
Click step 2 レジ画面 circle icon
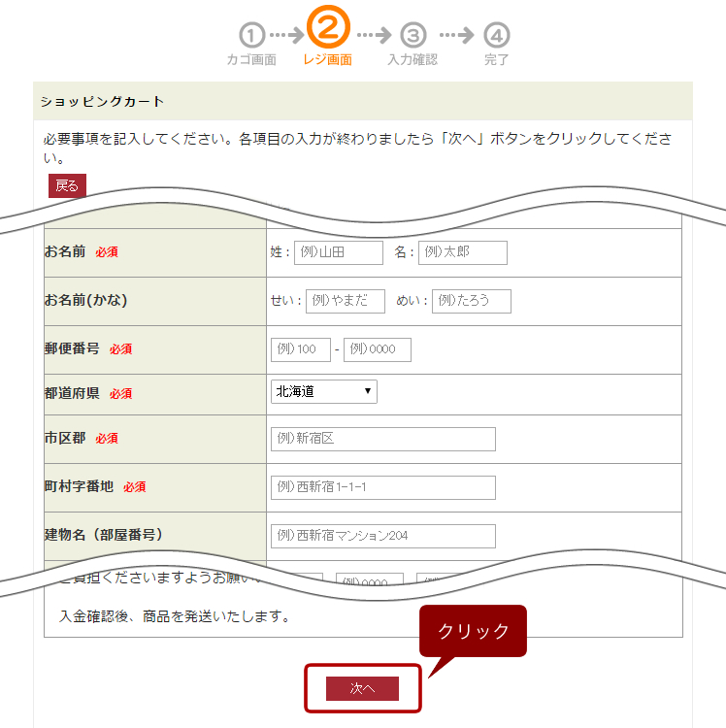click(329, 27)
